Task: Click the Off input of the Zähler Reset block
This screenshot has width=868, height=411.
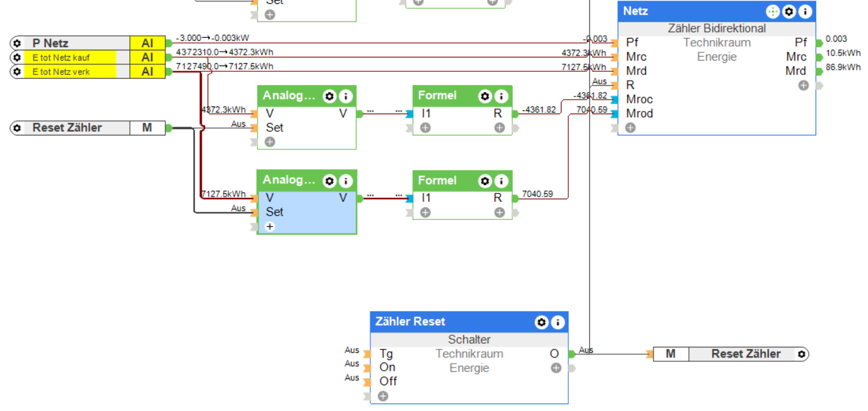Action: click(367, 381)
